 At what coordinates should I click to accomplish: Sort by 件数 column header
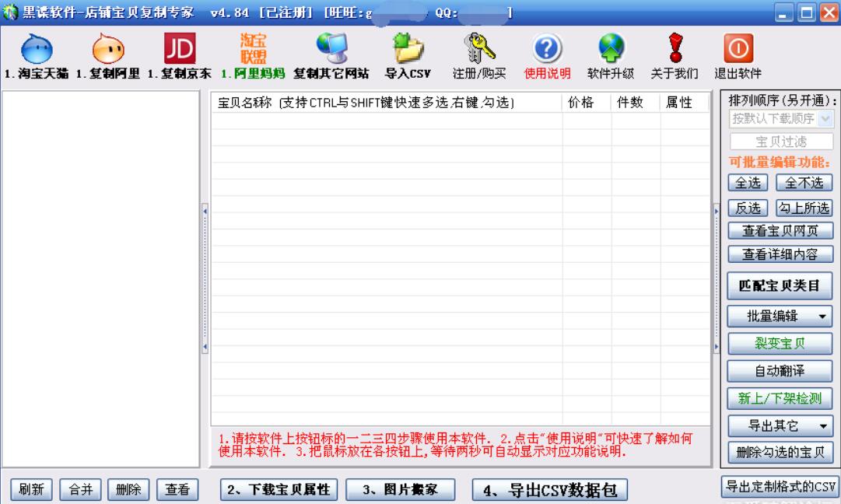(635, 103)
